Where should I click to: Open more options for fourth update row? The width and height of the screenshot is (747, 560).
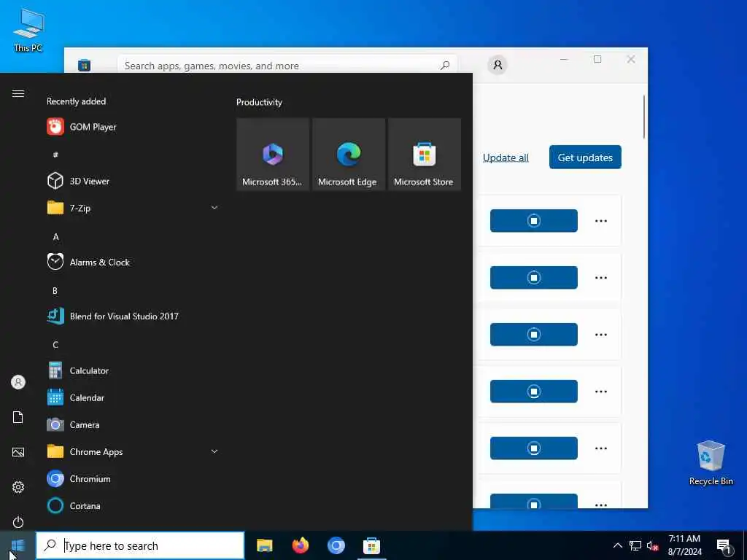[601, 392]
